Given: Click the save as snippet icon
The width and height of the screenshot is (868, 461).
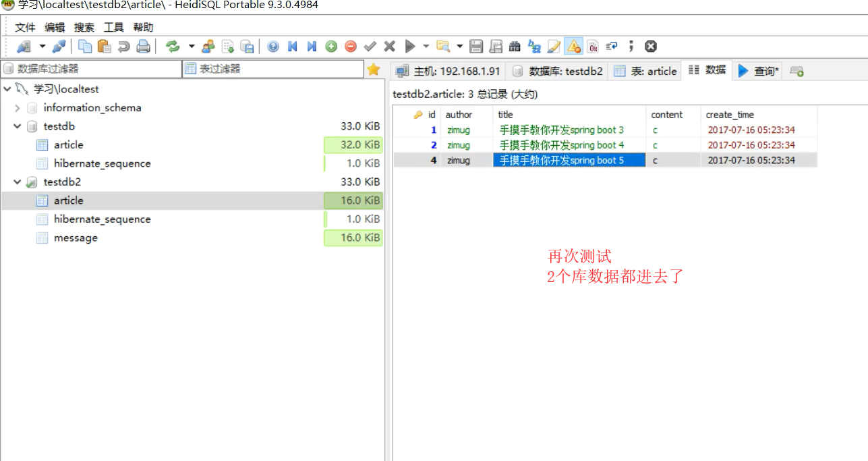Looking at the screenshot, I should pyautogui.click(x=496, y=47).
